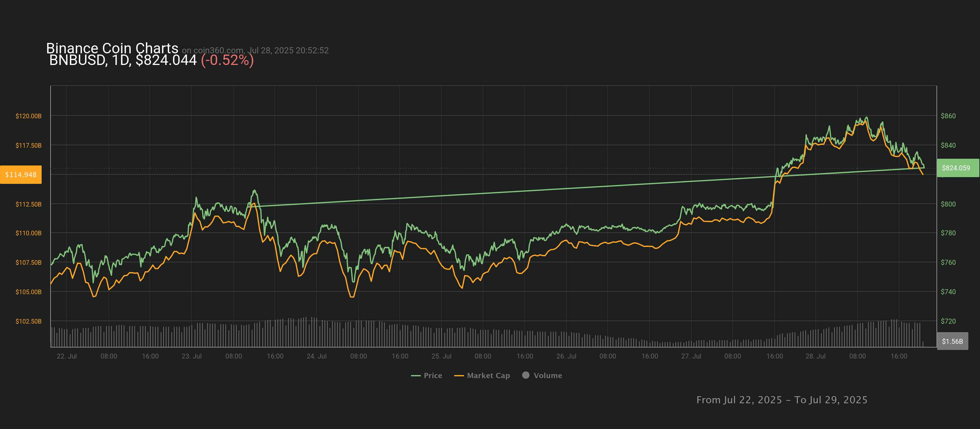Click the $800 price axis label

pos(948,204)
